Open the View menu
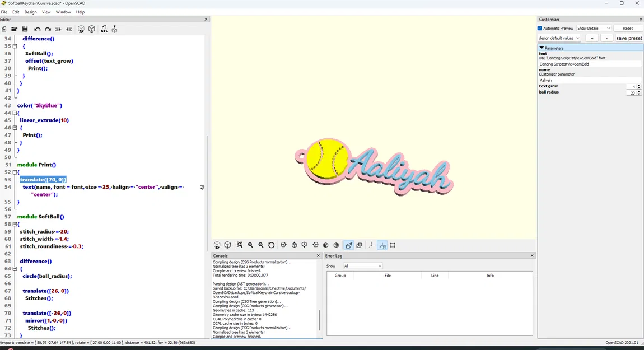This screenshot has height=350, width=644. 46,12
